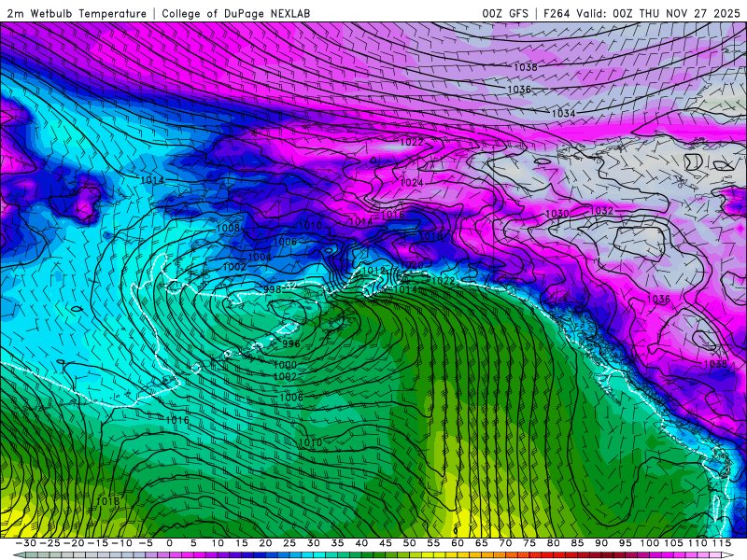Click the -10 value on the legend scale
This screenshot has width=747, height=560.
(122, 543)
